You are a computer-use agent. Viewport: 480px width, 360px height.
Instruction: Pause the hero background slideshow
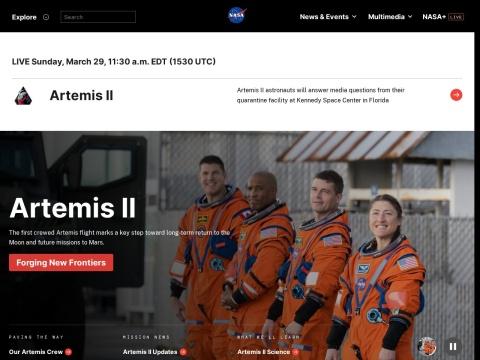click(x=453, y=347)
